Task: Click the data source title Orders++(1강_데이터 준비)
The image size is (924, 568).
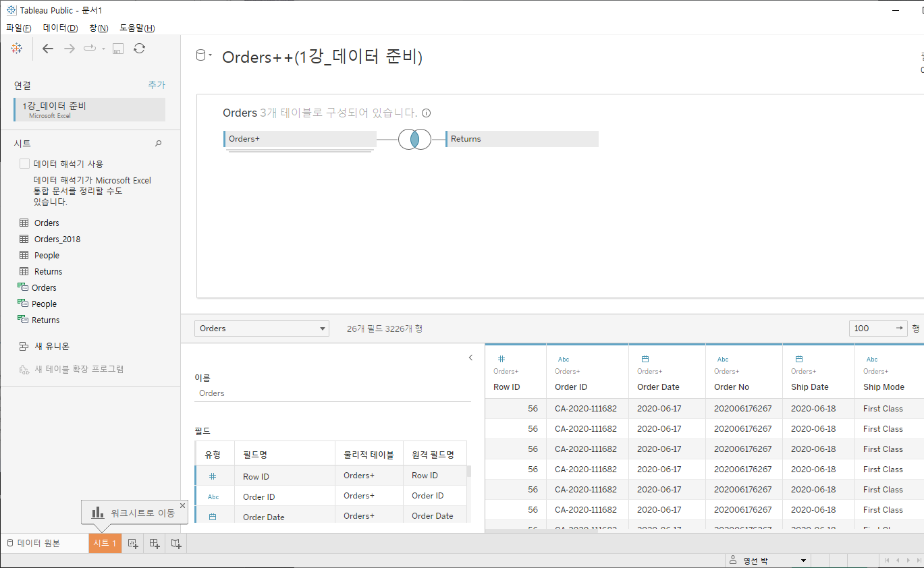Action: click(x=322, y=57)
